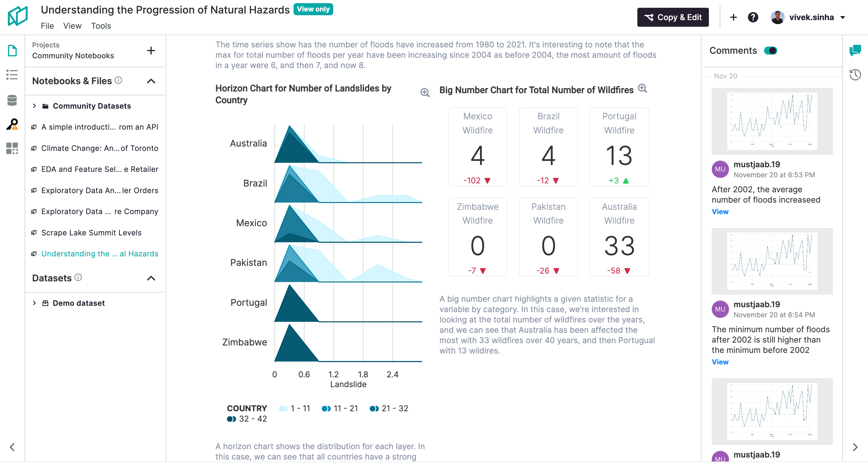868x465 pixels.
Task: Open the flood time series comment thumbnail
Action: point(772,121)
